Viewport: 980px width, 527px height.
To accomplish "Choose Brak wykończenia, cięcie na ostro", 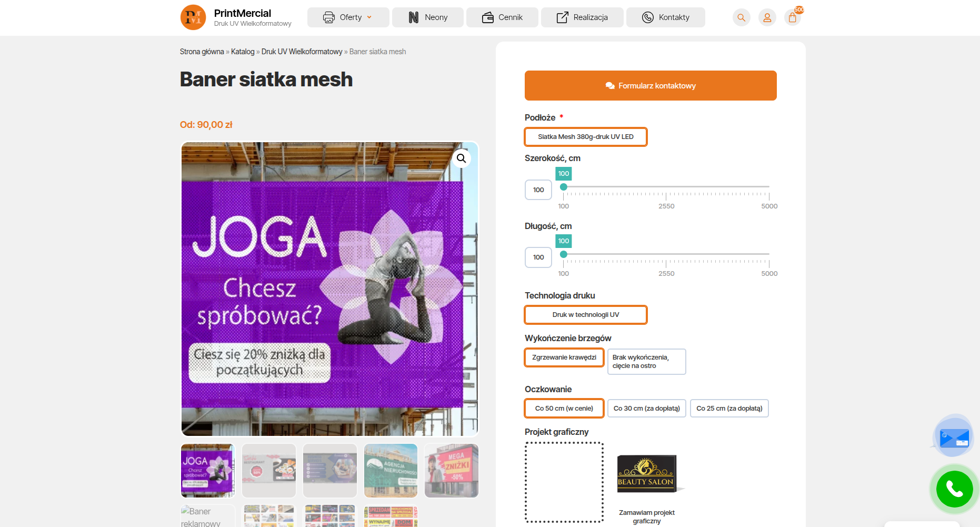I will pyautogui.click(x=646, y=362).
